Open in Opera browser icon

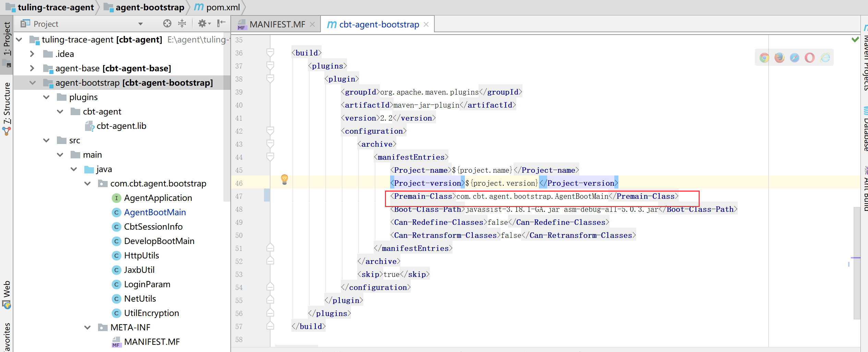pyautogui.click(x=809, y=58)
